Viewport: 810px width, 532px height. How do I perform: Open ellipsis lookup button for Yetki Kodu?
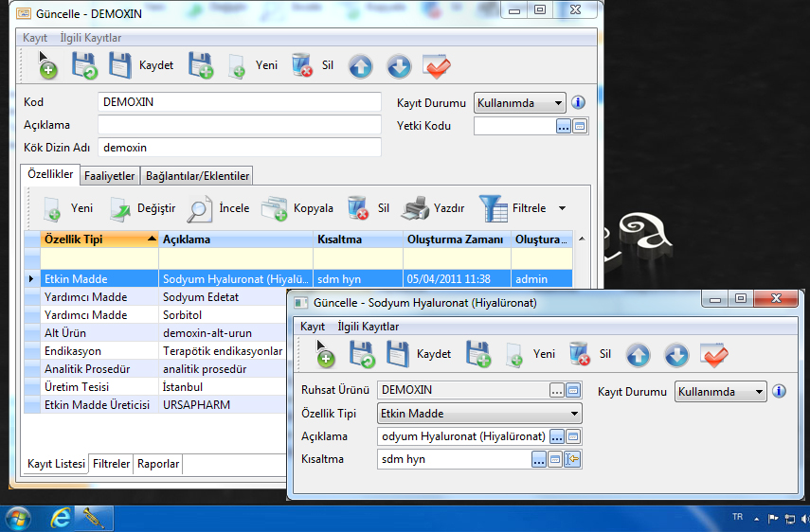[x=563, y=125]
